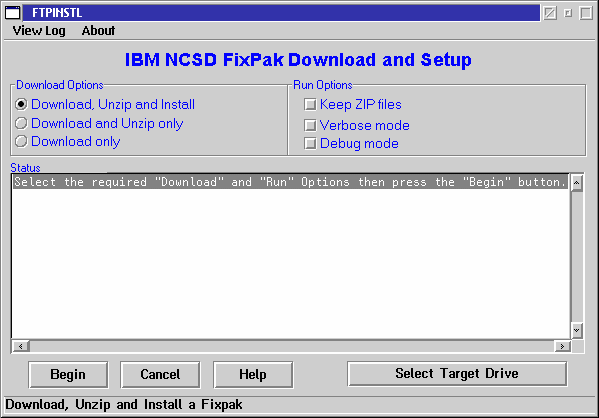This screenshot has width=599, height=418.
Task: Open the View Log menu
Action: click(39, 31)
